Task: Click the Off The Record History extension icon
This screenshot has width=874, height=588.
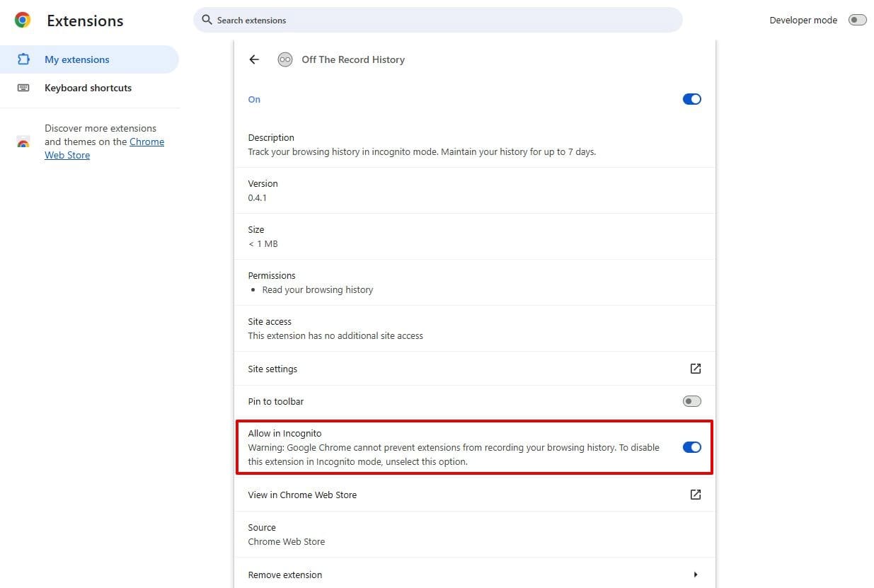Action: pos(284,59)
